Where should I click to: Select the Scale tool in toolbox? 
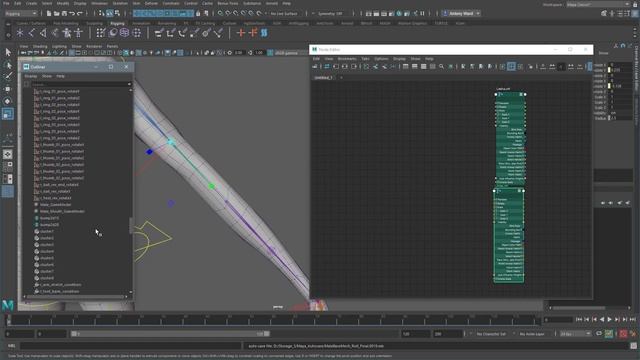point(8,113)
